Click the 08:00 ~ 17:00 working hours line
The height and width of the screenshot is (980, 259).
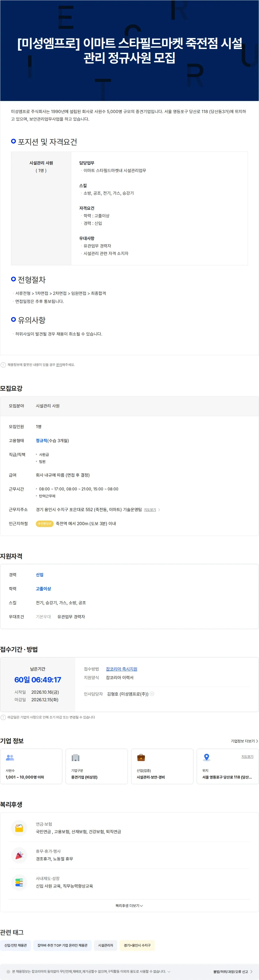(x=79, y=489)
